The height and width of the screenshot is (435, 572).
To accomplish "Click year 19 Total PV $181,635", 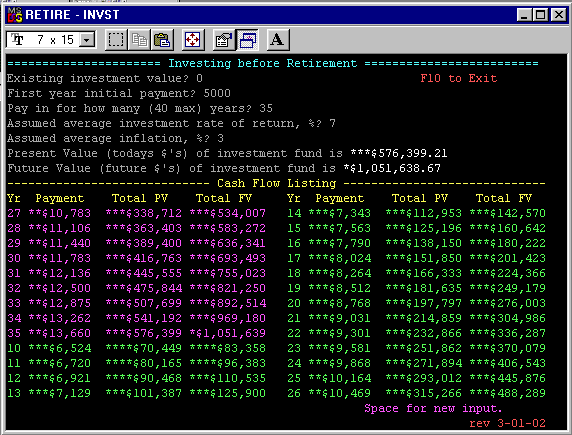I will [x=424, y=288].
